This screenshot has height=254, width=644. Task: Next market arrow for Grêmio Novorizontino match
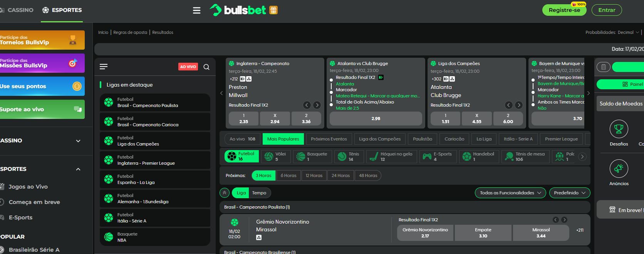click(x=564, y=220)
